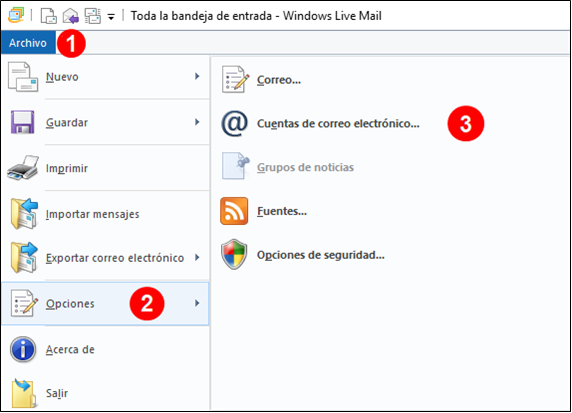Click the @ Cuentas de correo icon

pyautogui.click(x=235, y=124)
